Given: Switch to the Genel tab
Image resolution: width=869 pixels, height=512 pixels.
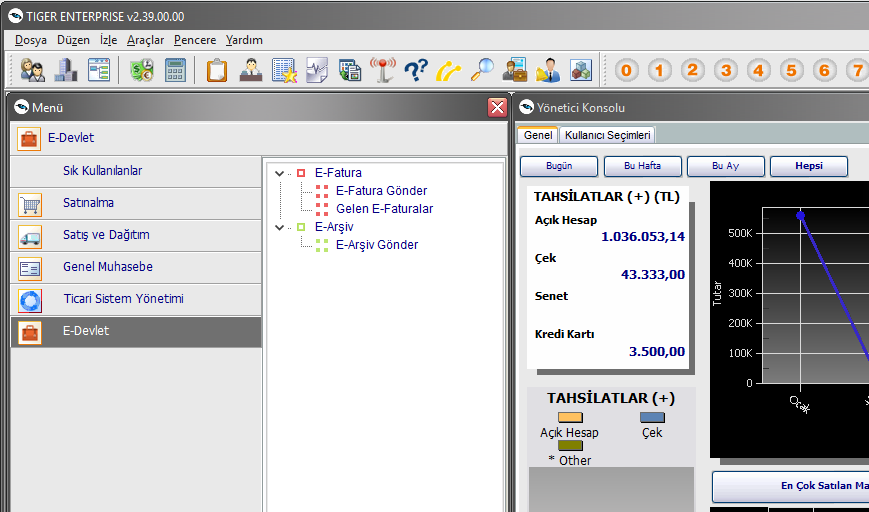Looking at the screenshot, I should 538,135.
